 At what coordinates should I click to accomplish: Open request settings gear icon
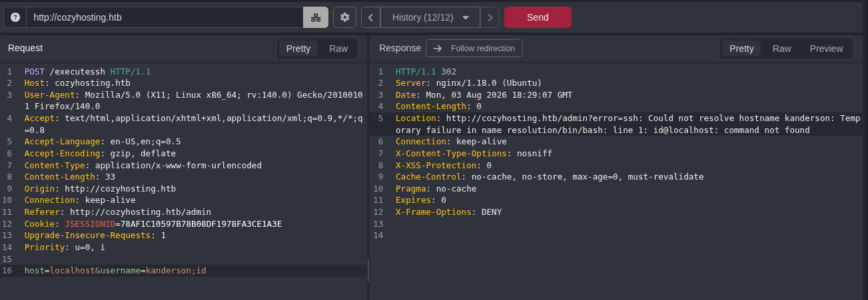pyautogui.click(x=344, y=17)
